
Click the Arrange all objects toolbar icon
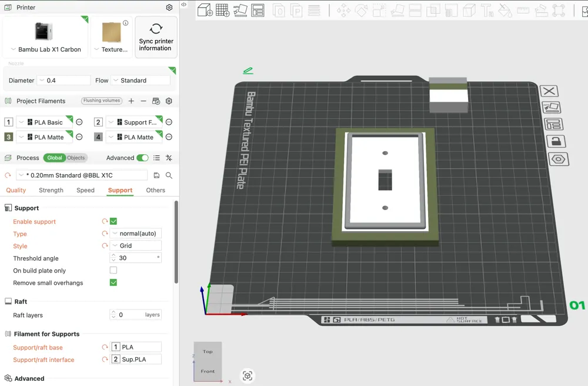coord(258,10)
